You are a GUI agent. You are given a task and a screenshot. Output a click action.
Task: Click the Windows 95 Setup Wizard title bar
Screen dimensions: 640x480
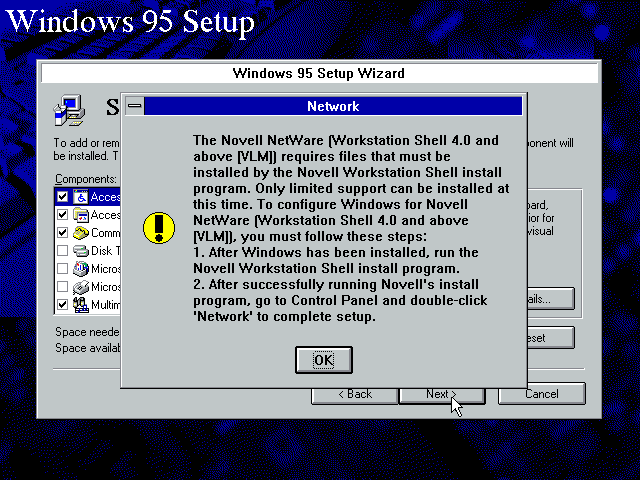click(x=319, y=73)
